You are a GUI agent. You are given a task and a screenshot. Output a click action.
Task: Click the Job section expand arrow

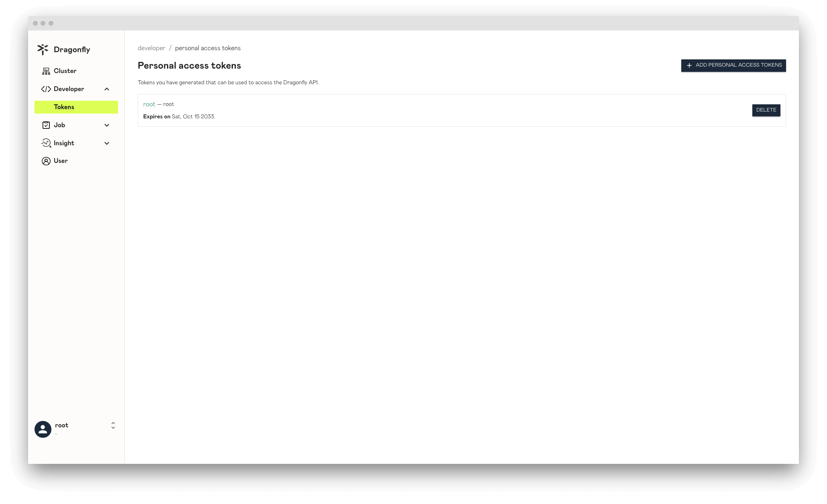point(107,124)
